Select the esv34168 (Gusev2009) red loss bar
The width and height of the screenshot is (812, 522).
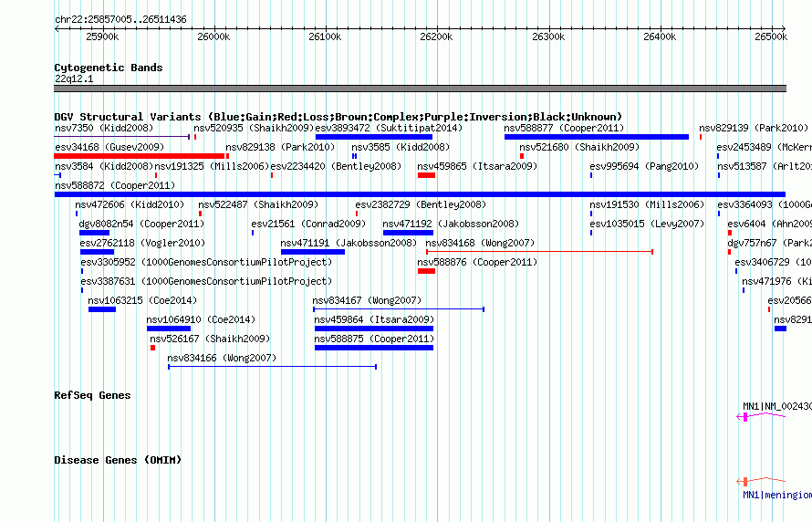pyautogui.click(x=140, y=156)
